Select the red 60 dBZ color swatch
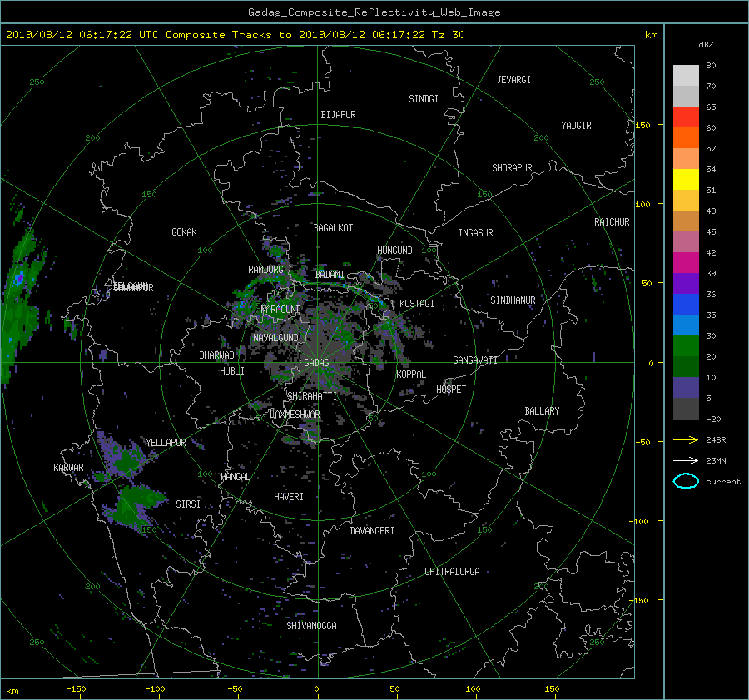Viewport: 749px width, 700px height. 686,117
